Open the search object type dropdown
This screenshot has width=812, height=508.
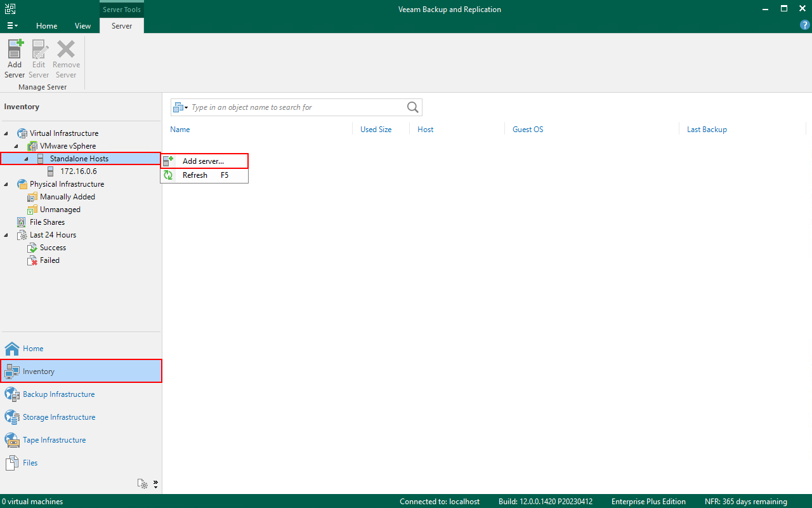[x=180, y=107]
